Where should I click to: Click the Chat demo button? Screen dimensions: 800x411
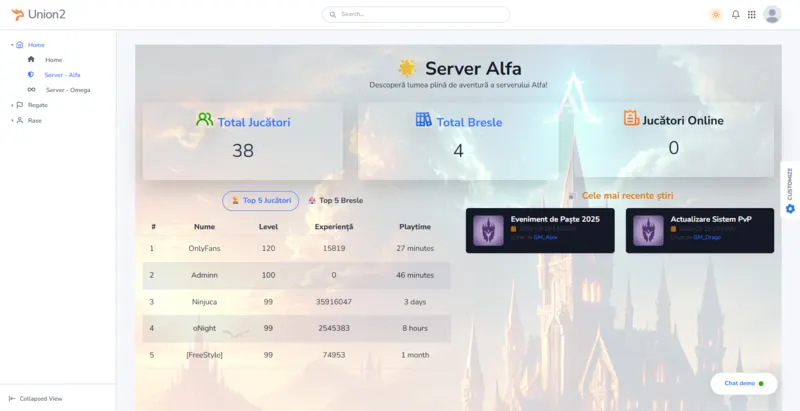click(x=744, y=383)
